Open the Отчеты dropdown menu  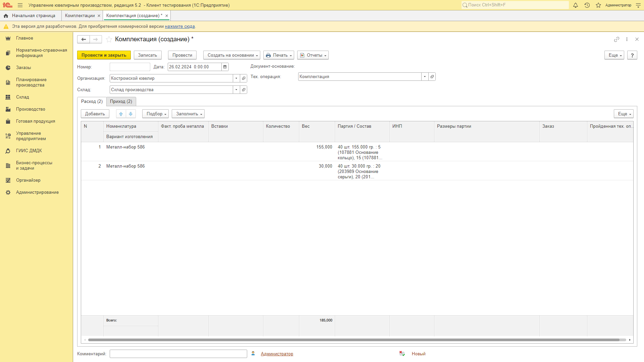point(313,55)
